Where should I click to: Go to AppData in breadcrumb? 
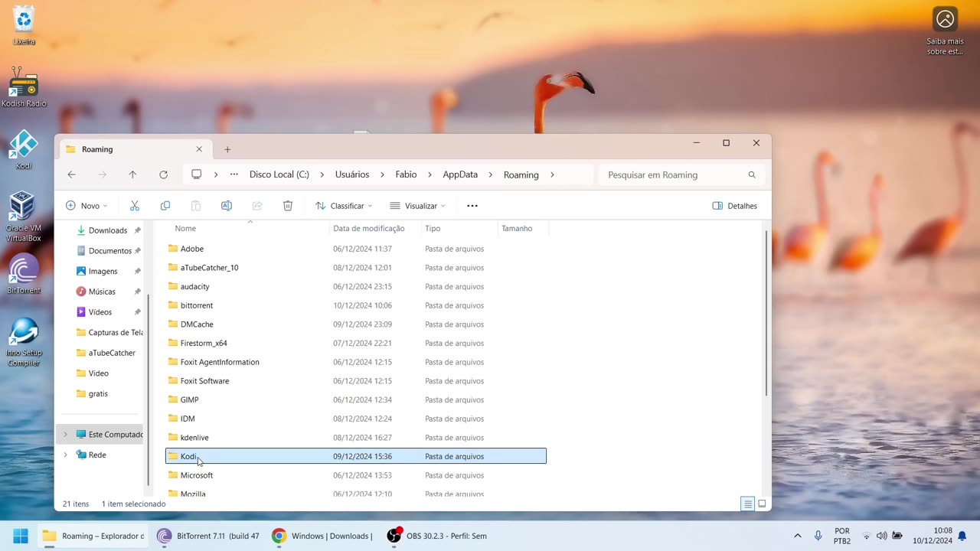[460, 174]
